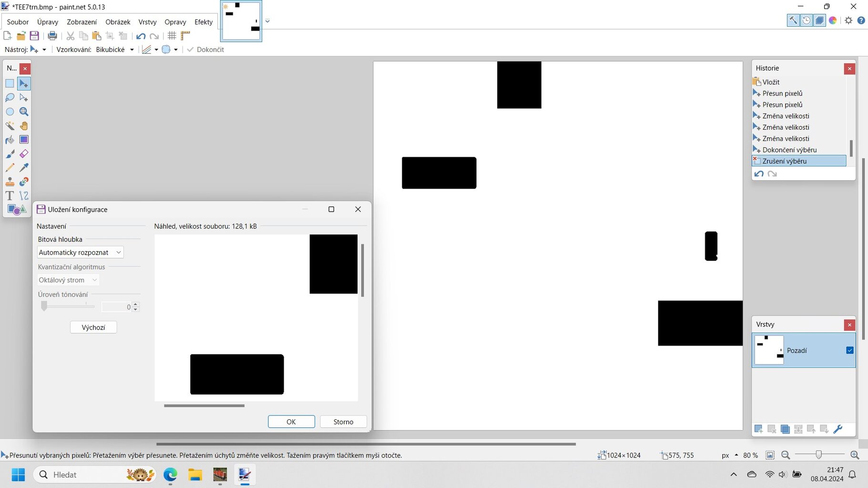Open layer properties wrench icon

pyautogui.click(x=837, y=429)
